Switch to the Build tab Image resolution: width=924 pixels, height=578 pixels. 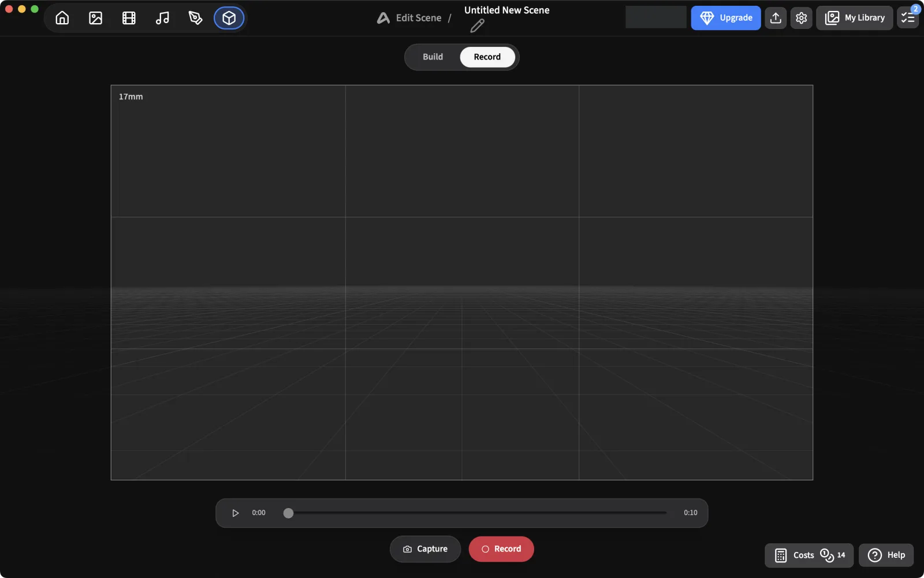[433, 57]
